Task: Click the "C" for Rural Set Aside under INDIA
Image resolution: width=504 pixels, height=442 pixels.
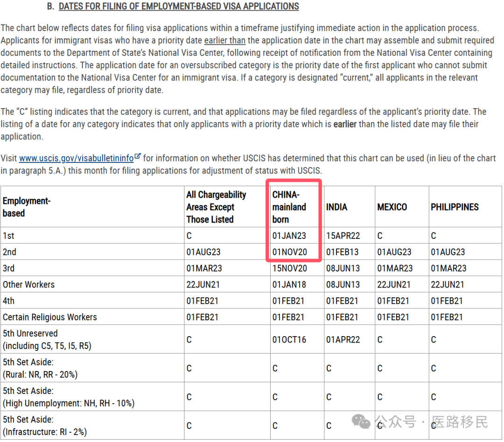Action: (x=329, y=368)
